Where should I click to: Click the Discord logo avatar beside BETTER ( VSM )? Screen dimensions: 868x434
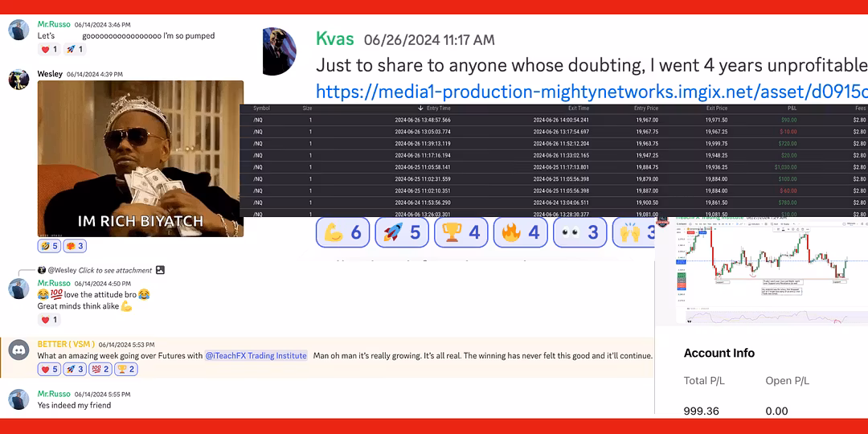[18, 350]
